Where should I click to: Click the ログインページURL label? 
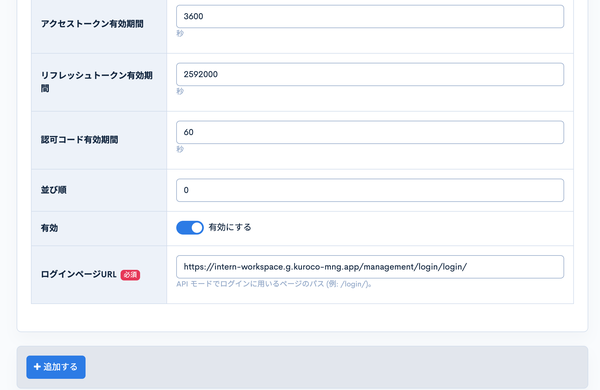[78, 274]
